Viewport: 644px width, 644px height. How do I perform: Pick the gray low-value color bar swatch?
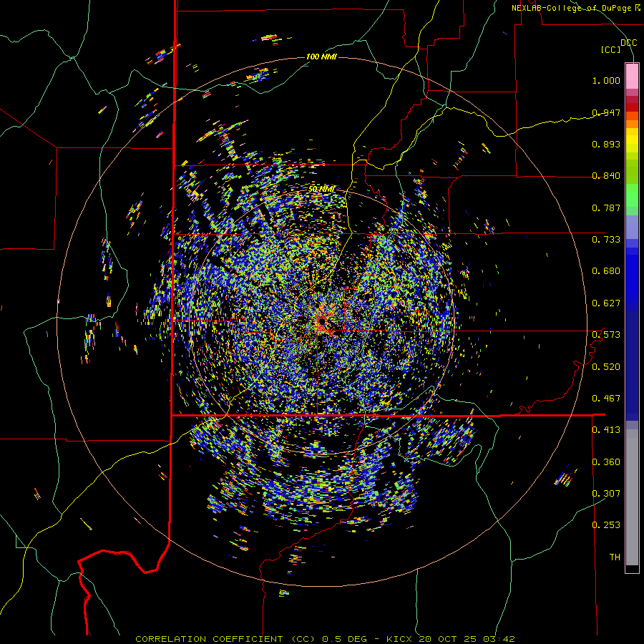point(632,497)
